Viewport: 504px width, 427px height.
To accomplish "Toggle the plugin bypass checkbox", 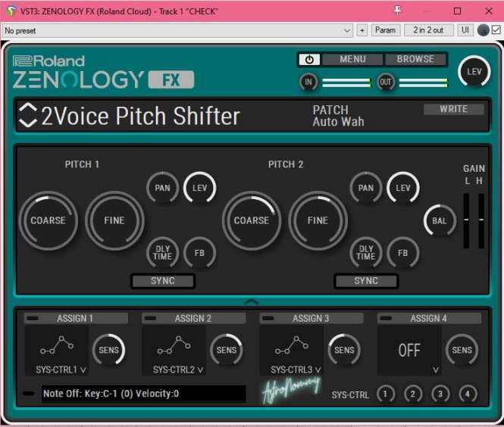I will point(496,30).
